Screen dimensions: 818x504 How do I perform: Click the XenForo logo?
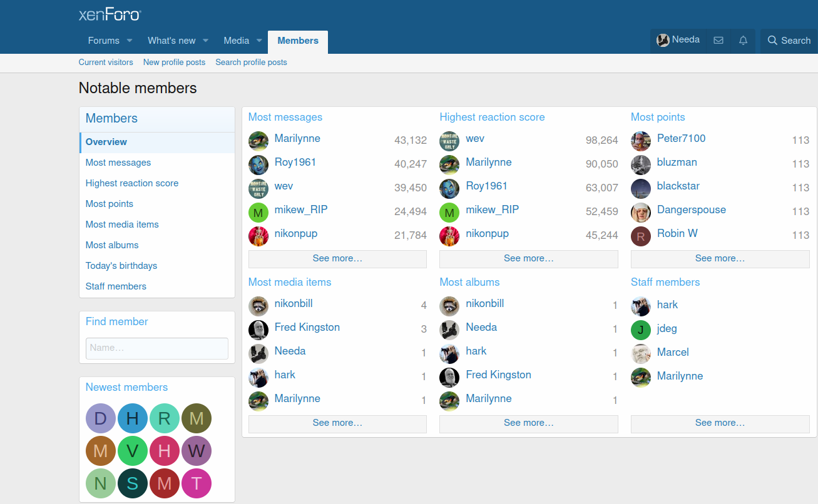(110, 15)
